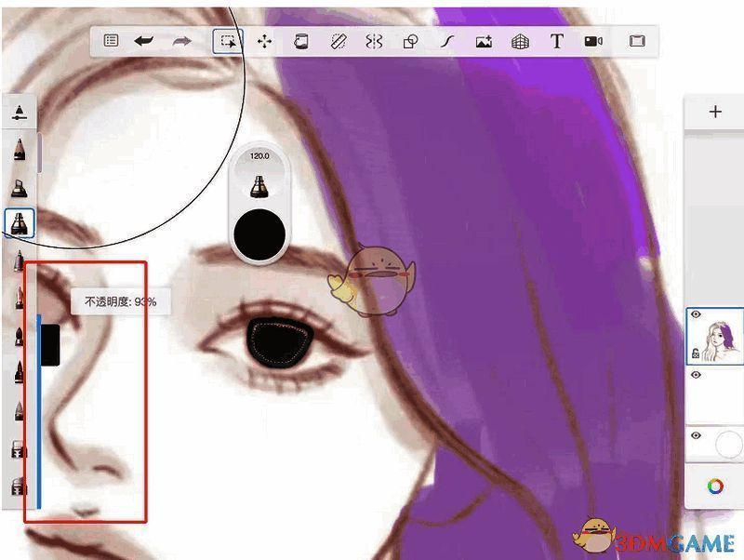Viewport: 744px width, 560px height.
Task: Add a new layer with the plus button
Action: tap(714, 112)
